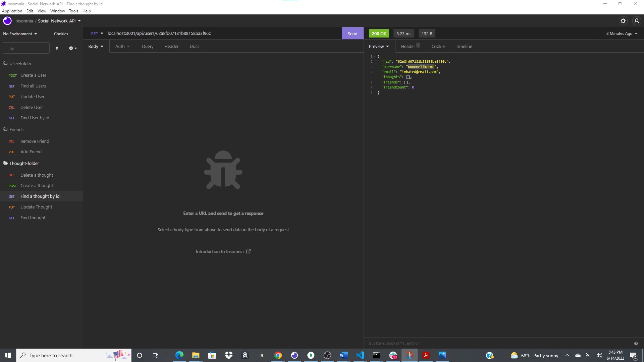The width and height of the screenshot is (644, 362).
Task: Open the GET method dropdown
Action: [x=96, y=33]
